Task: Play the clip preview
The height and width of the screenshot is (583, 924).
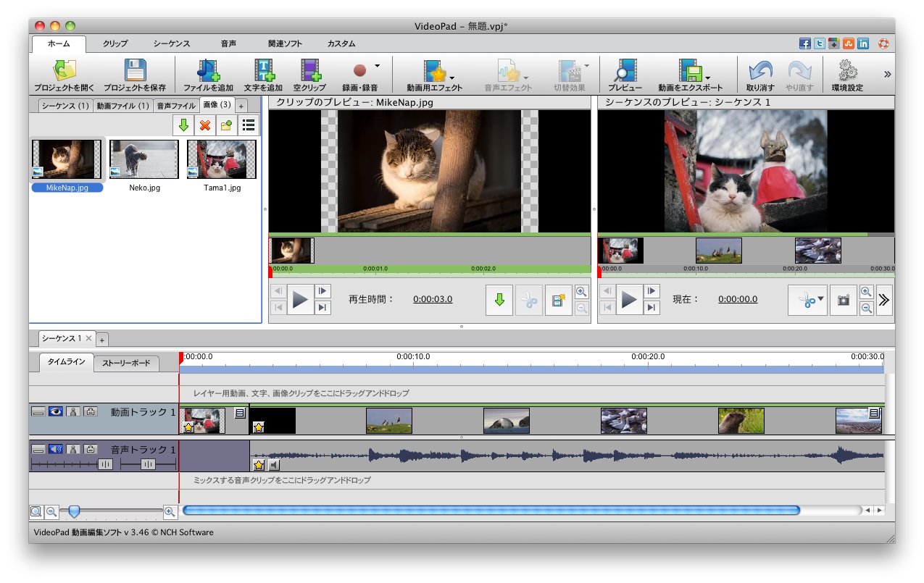Action: coord(299,299)
